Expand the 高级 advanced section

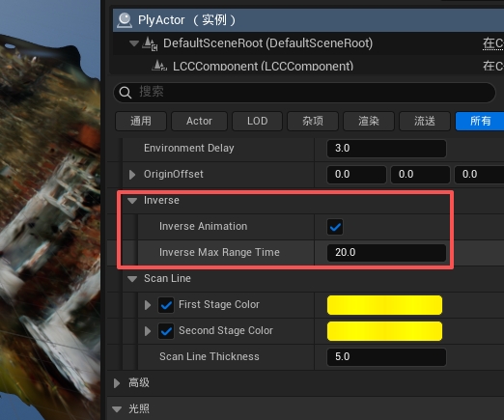pyautogui.click(x=117, y=383)
